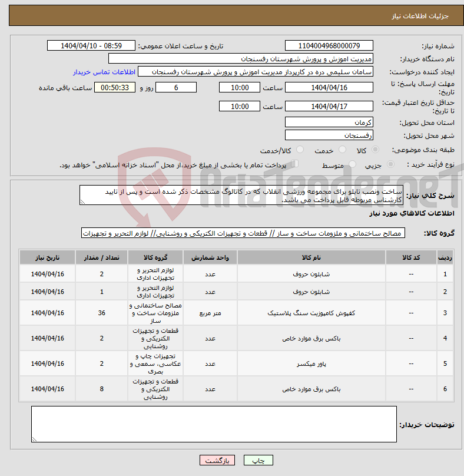The image size is (464, 476).
Task: Click the شرح کلی نیاز text area
Action: click(241, 195)
